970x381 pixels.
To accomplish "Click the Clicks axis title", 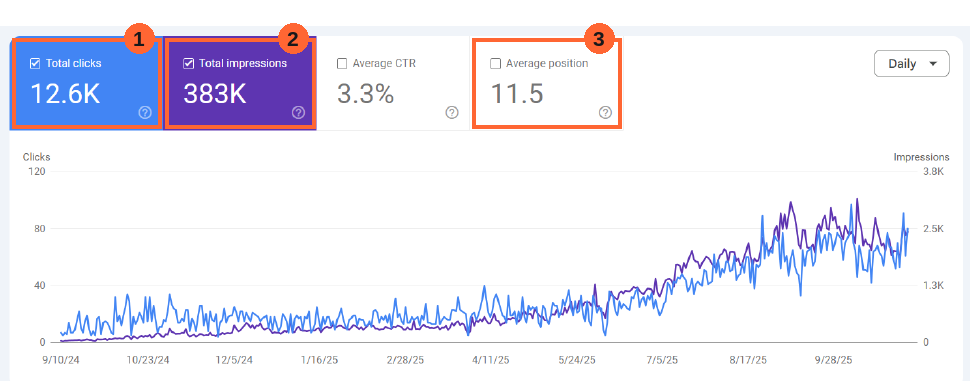I will click(36, 157).
